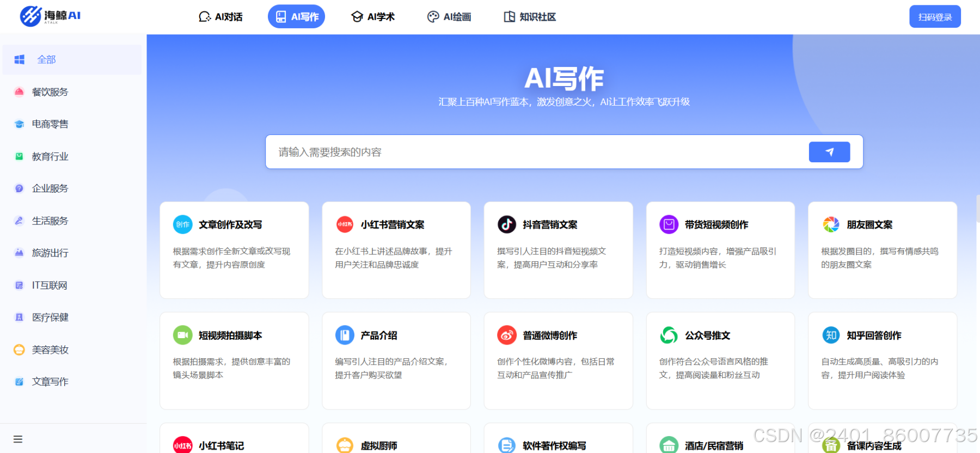Open the 知乎回答创作 card title

tap(874, 335)
